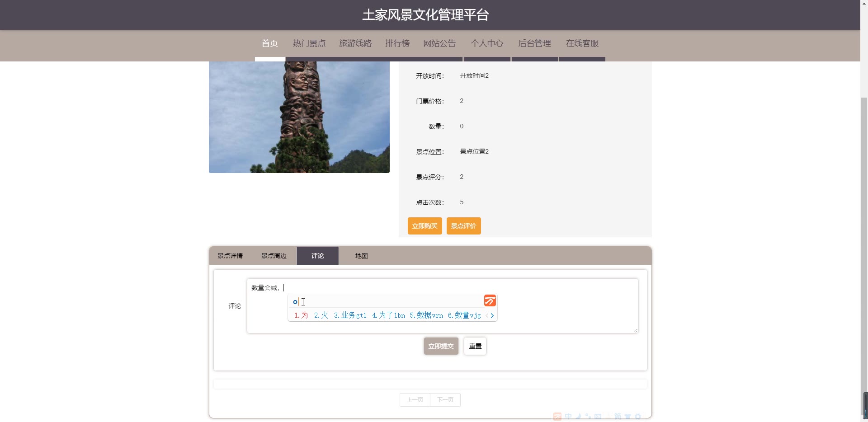Submit comment with 立即提交
Image resolution: width=868 pixels, height=422 pixels.
(441, 346)
